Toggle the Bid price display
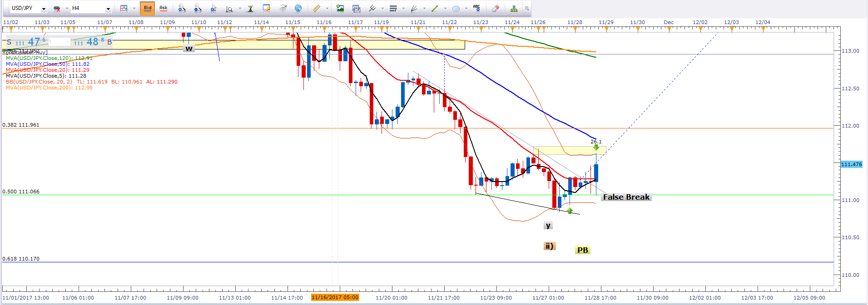Viewport: 868px width, 305px height. pyautogui.click(x=148, y=8)
